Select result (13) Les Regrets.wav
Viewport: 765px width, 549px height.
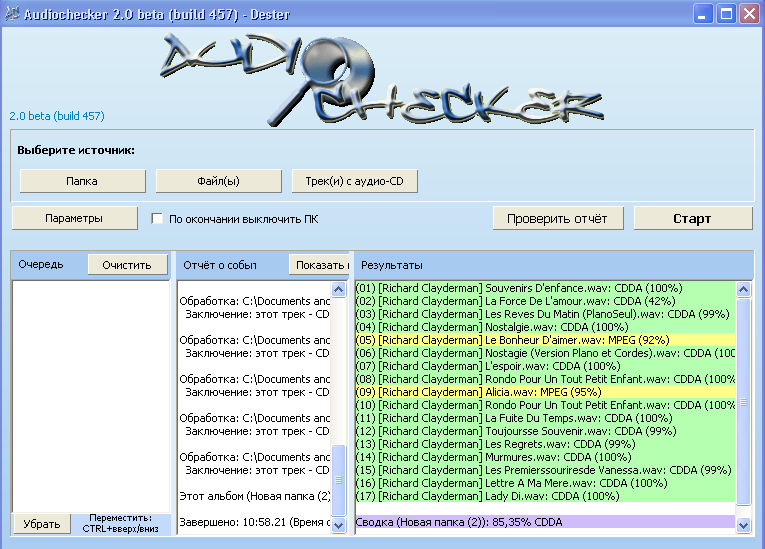pyautogui.click(x=545, y=444)
